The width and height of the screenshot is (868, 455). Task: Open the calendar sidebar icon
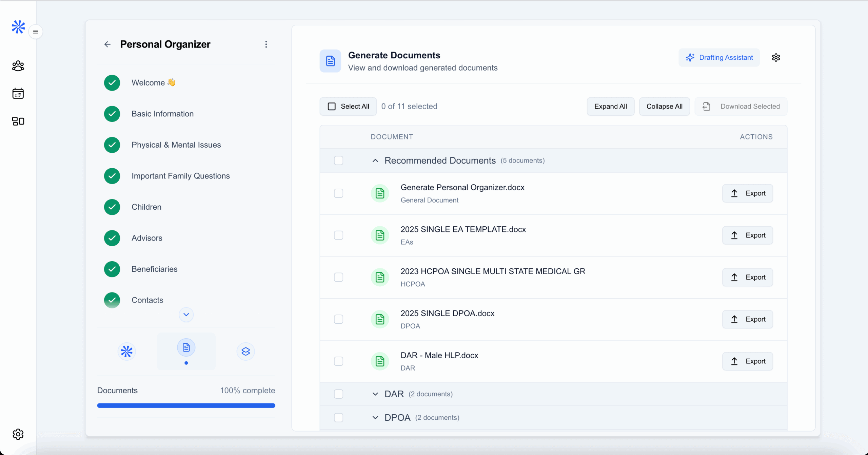[x=18, y=93]
